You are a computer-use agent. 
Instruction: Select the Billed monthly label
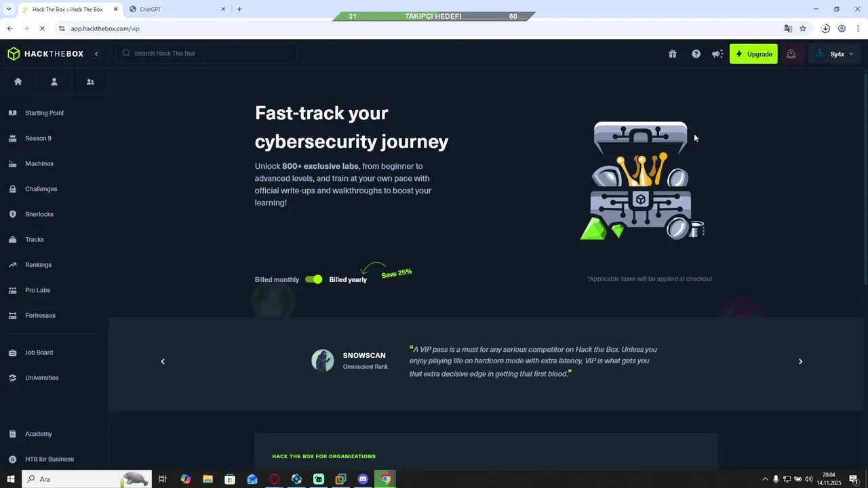277,280
